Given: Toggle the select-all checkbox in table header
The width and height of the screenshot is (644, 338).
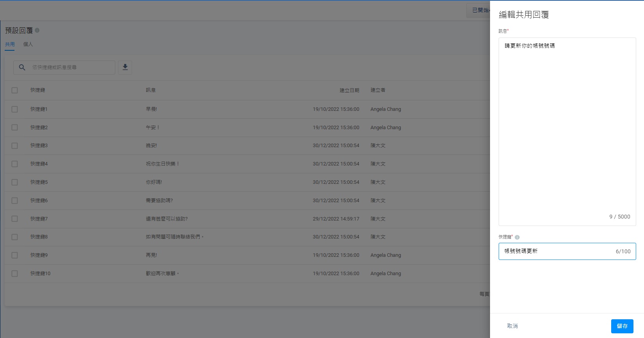Looking at the screenshot, I should coord(15,90).
